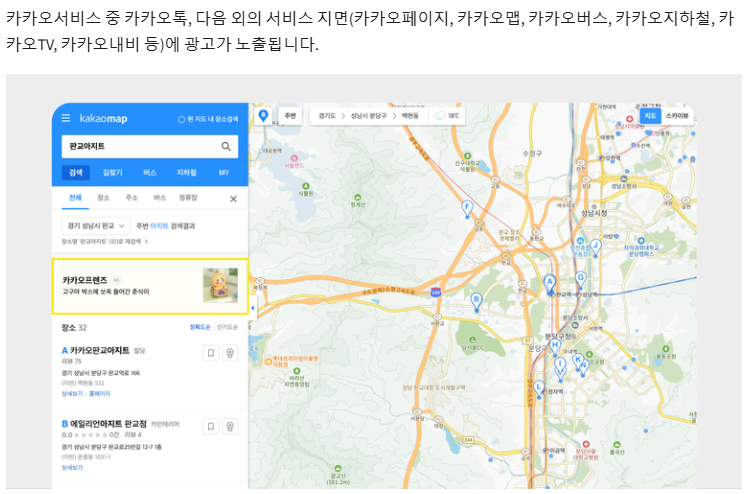Select the 정류장 results filter tab
The width and height of the screenshot is (746, 494).
pyautogui.click(x=188, y=198)
